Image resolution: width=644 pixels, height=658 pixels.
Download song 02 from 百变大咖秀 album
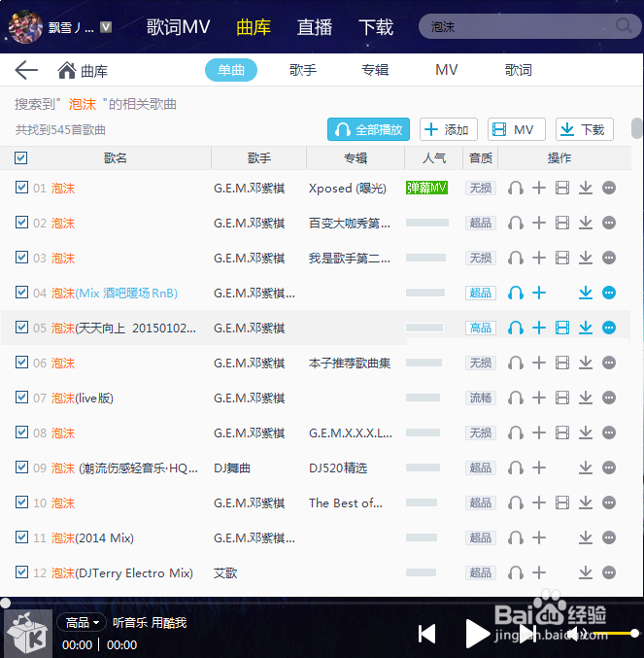(x=586, y=223)
